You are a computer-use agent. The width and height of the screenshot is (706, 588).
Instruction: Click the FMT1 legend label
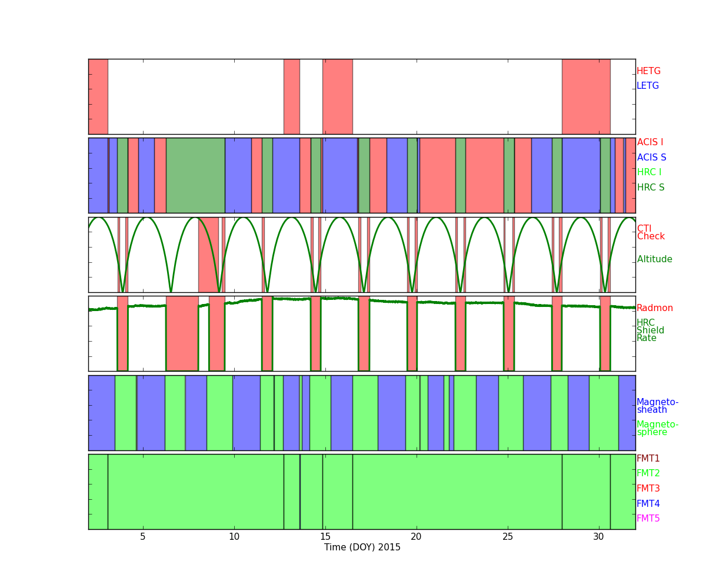pyautogui.click(x=648, y=459)
